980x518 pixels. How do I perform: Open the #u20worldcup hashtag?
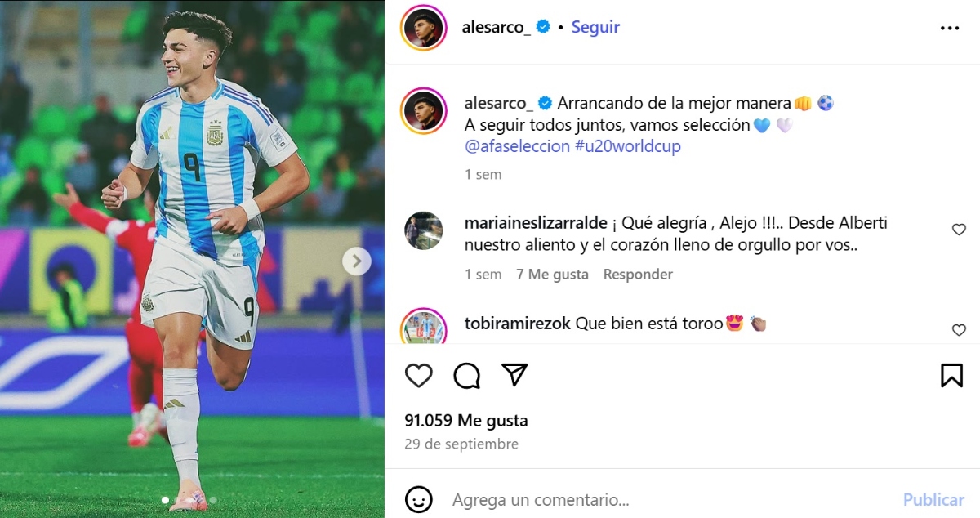(x=628, y=146)
